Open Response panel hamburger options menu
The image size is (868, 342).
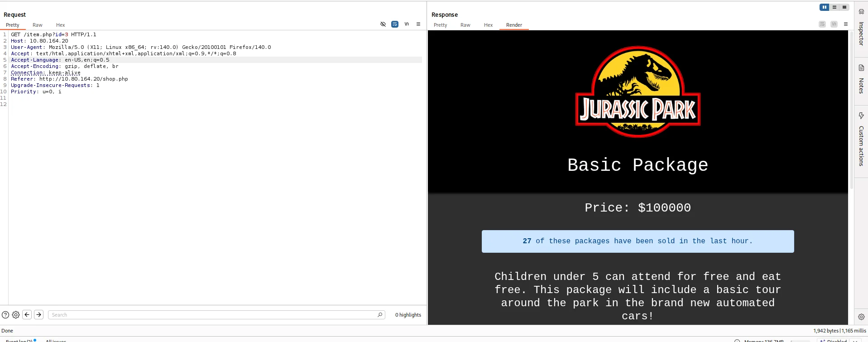(x=846, y=24)
